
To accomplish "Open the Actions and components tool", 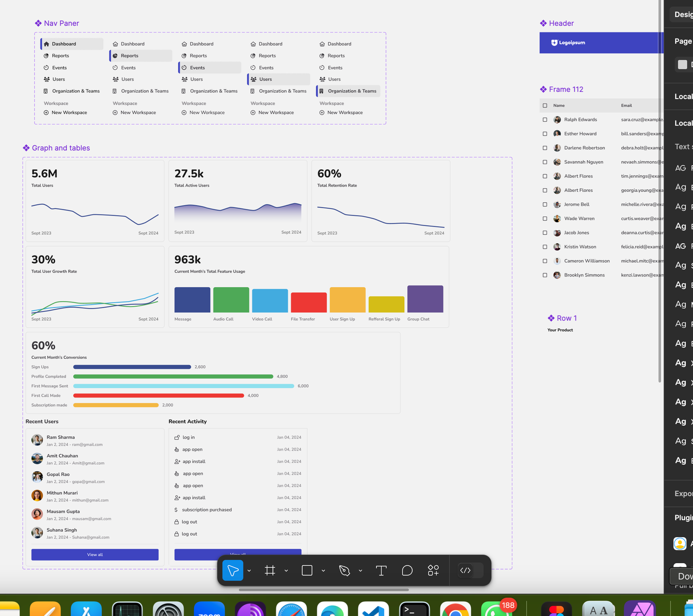I will point(433,571).
